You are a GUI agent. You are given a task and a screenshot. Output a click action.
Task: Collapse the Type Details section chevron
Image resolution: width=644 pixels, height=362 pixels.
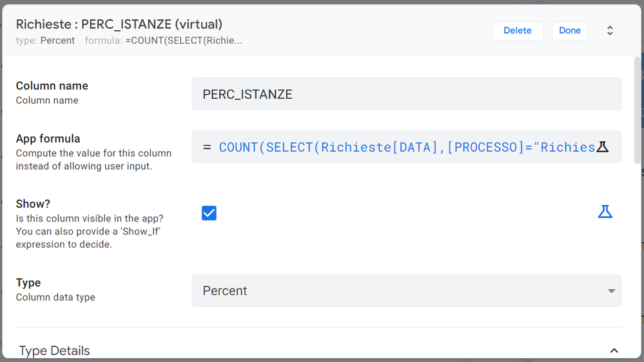point(614,350)
